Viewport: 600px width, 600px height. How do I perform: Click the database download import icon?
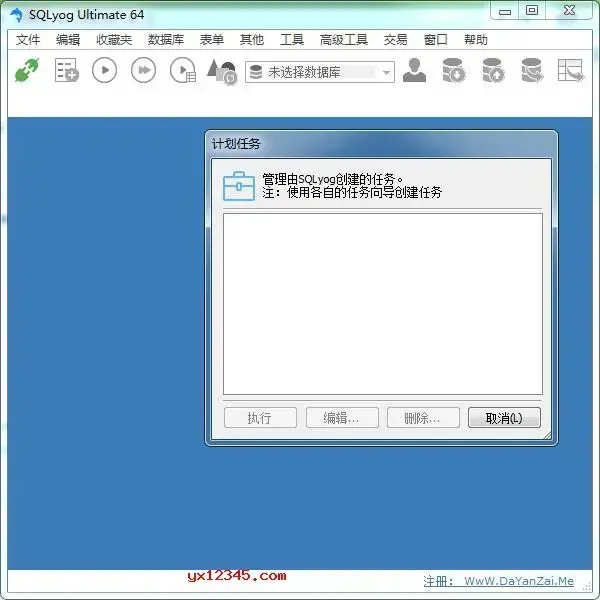coord(454,70)
